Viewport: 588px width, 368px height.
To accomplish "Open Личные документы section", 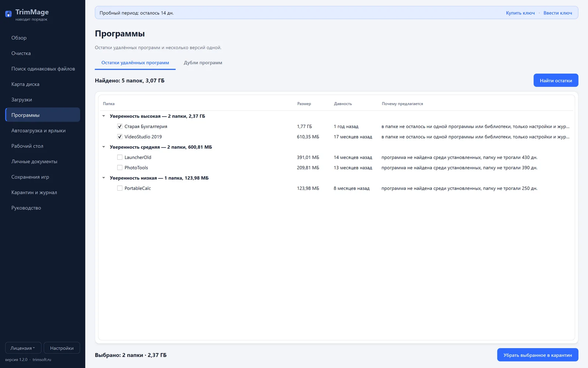I will point(43,161).
